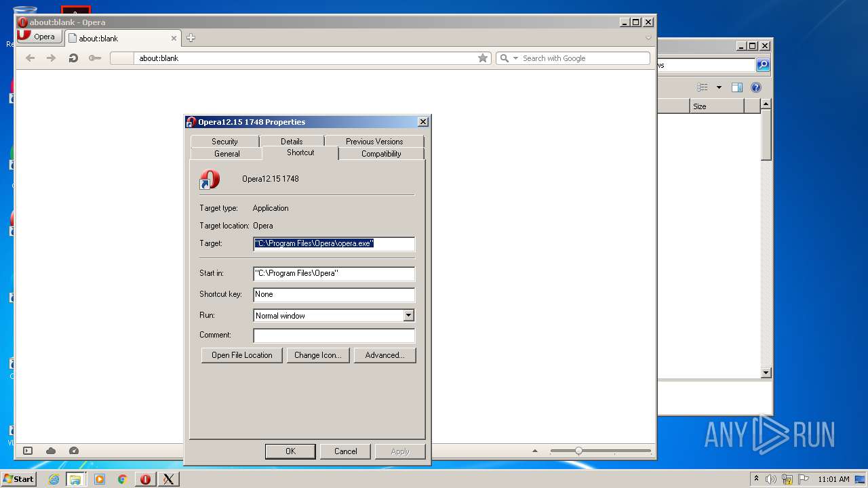Select the about:blank tab
The image size is (868, 488).
coord(122,39)
